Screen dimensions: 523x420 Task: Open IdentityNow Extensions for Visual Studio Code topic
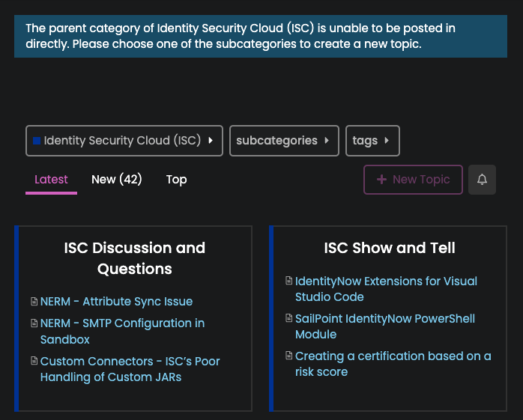click(386, 289)
